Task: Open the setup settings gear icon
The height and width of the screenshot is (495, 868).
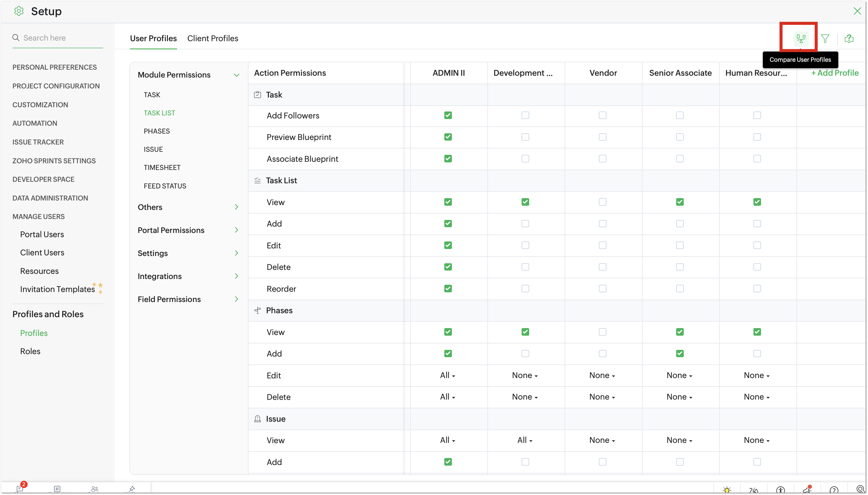Action: pyautogui.click(x=19, y=11)
